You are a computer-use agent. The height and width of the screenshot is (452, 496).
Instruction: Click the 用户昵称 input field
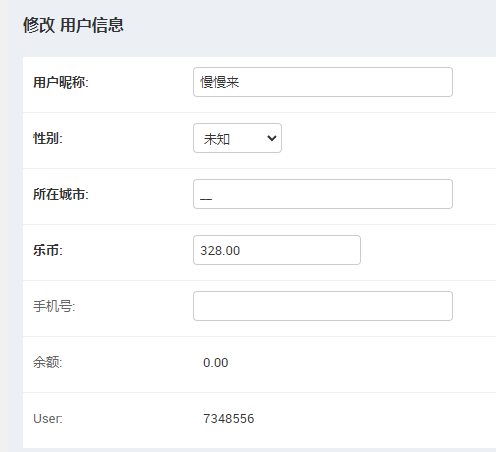tap(323, 82)
